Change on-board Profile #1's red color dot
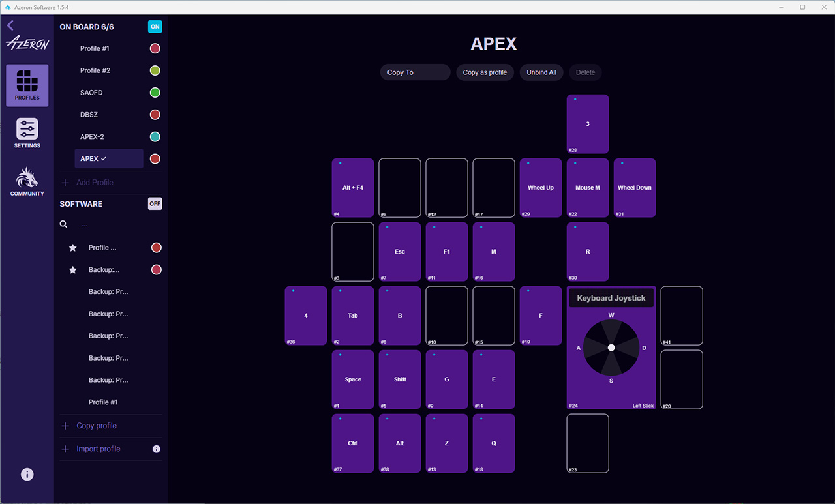835x504 pixels. pos(155,48)
